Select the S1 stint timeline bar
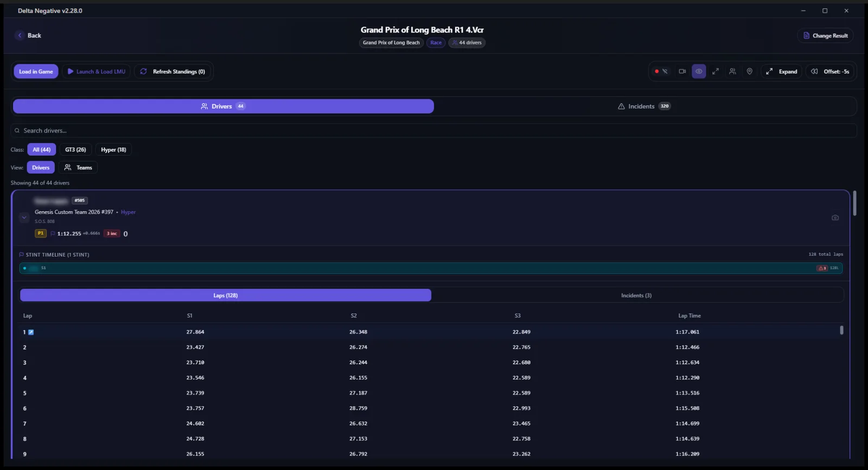Viewport: 868px width, 470px height. [x=431, y=268]
